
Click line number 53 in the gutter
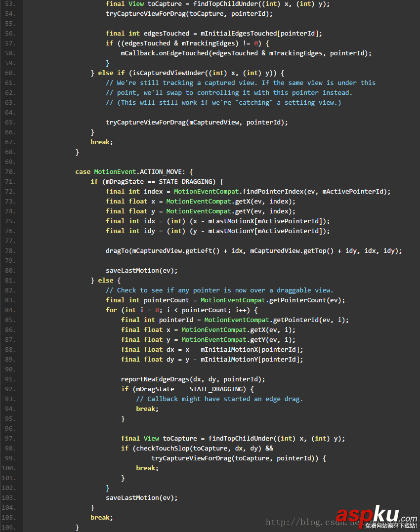point(11,4)
